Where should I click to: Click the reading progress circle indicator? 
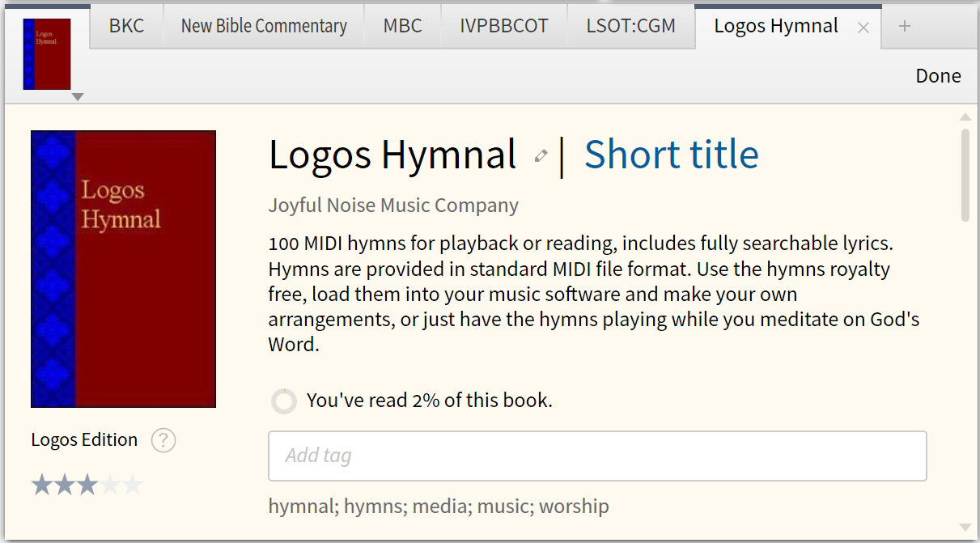coord(284,401)
